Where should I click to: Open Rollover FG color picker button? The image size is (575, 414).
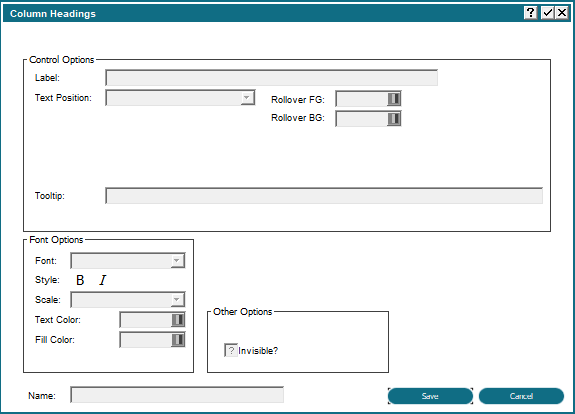(x=394, y=99)
